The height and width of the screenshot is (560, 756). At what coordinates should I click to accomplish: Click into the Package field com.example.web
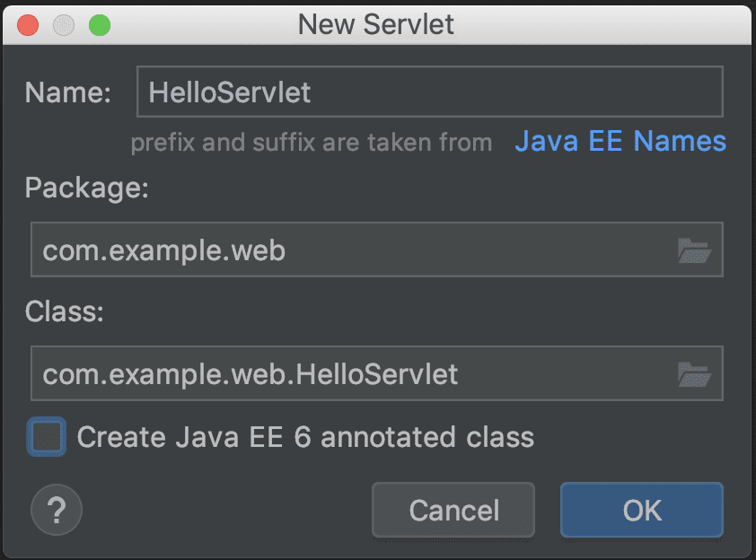pos(377,249)
